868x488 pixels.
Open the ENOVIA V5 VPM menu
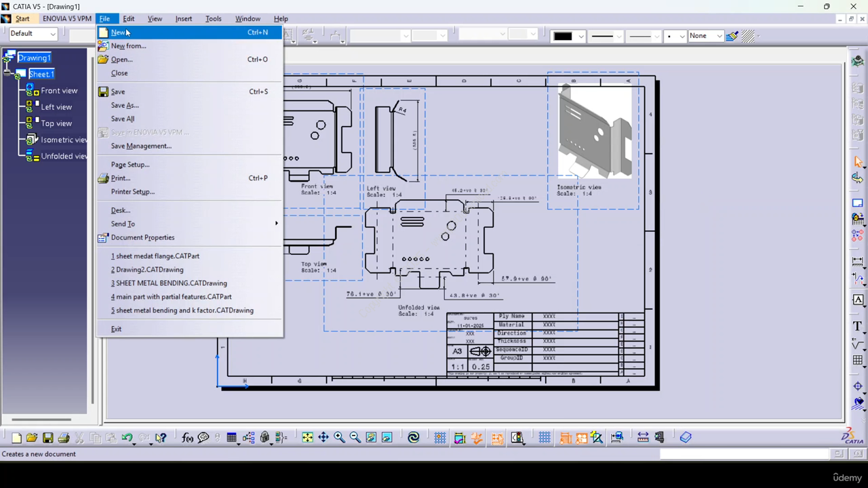click(x=66, y=19)
